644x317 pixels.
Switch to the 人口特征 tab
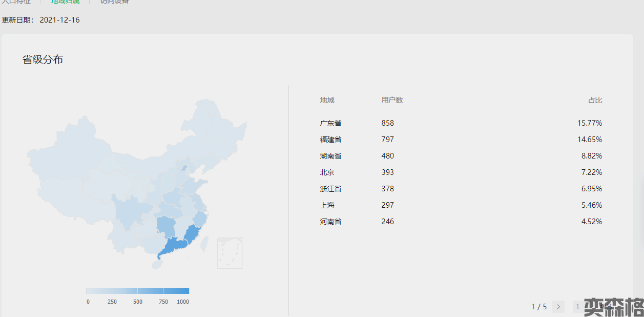[x=16, y=2]
